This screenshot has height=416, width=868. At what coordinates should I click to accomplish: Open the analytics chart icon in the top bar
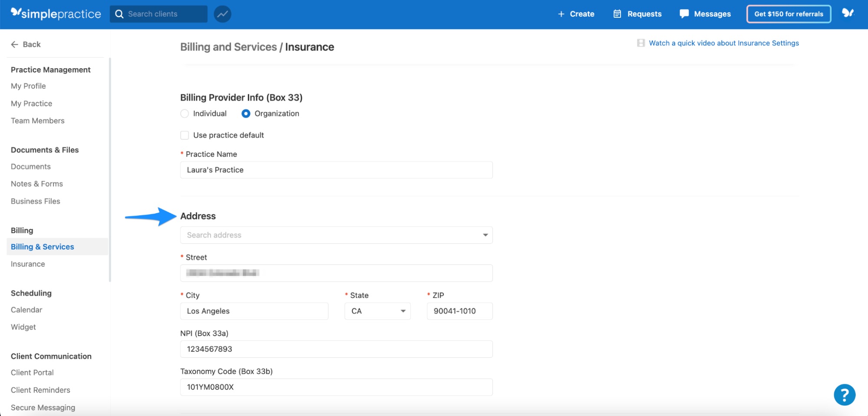click(x=222, y=13)
